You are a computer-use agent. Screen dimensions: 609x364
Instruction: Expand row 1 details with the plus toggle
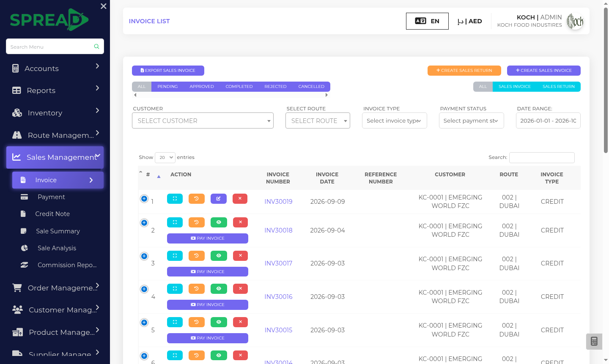point(144,199)
